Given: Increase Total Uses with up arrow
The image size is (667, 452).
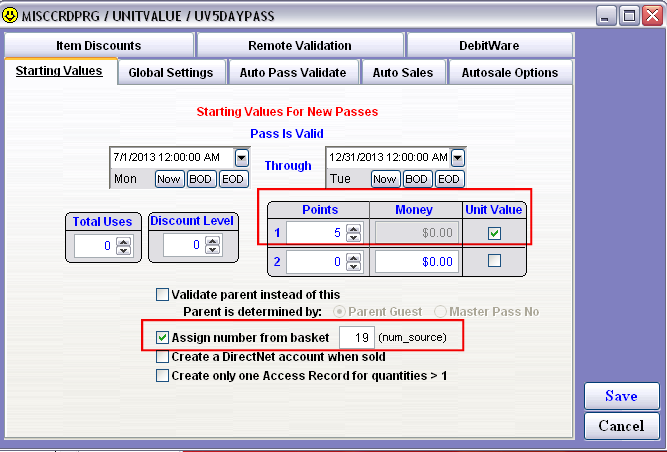Looking at the screenshot, I should click(124, 242).
